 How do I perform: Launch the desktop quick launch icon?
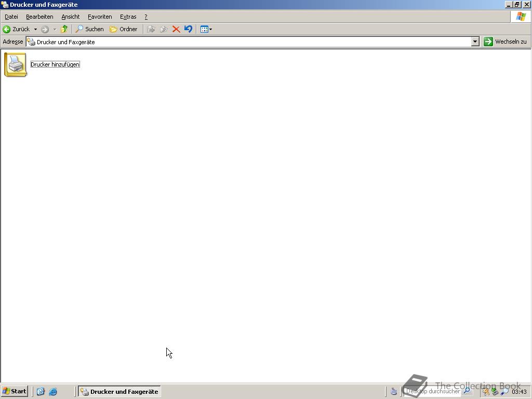(41, 392)
